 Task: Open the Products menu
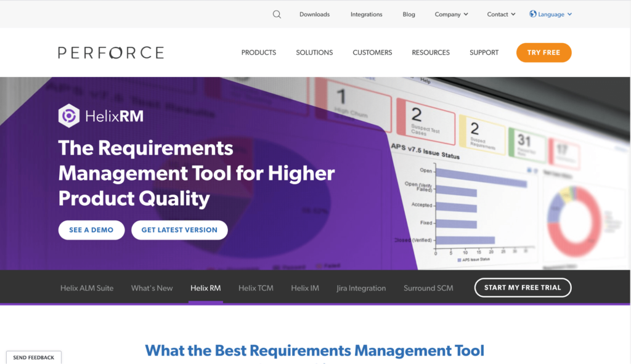[258, 53]
